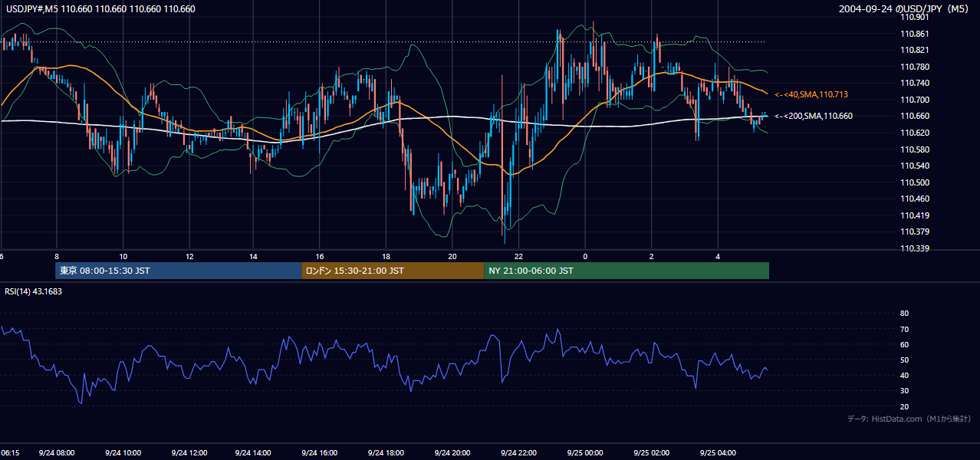Click the 9/24 12:00 date label
The width and height of the screenshot is (980, 460).
[x=188, y=452]
